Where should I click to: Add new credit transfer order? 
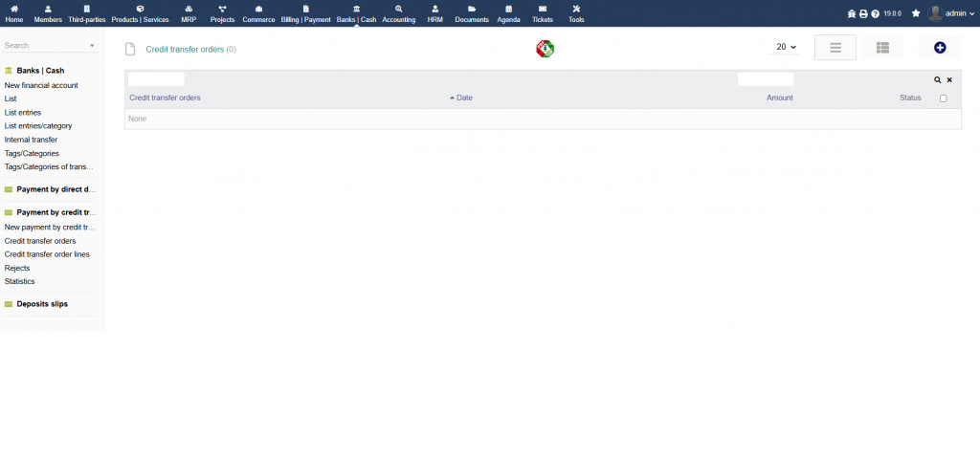coord(940,48)
